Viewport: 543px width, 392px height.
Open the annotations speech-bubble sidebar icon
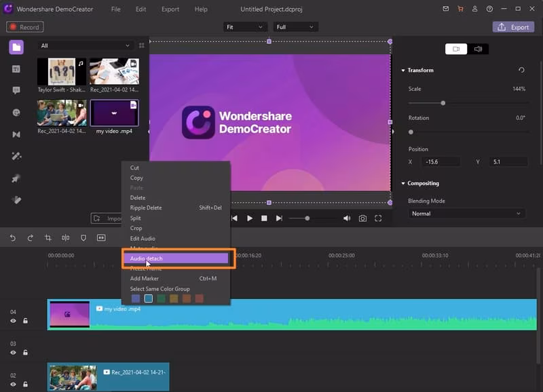click(x=16, y=91)
